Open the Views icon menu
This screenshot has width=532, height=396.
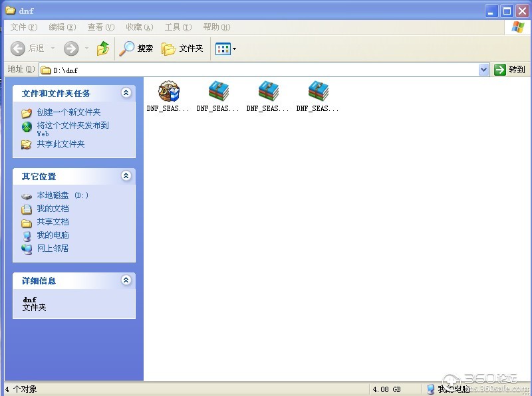tap(225, 49)
